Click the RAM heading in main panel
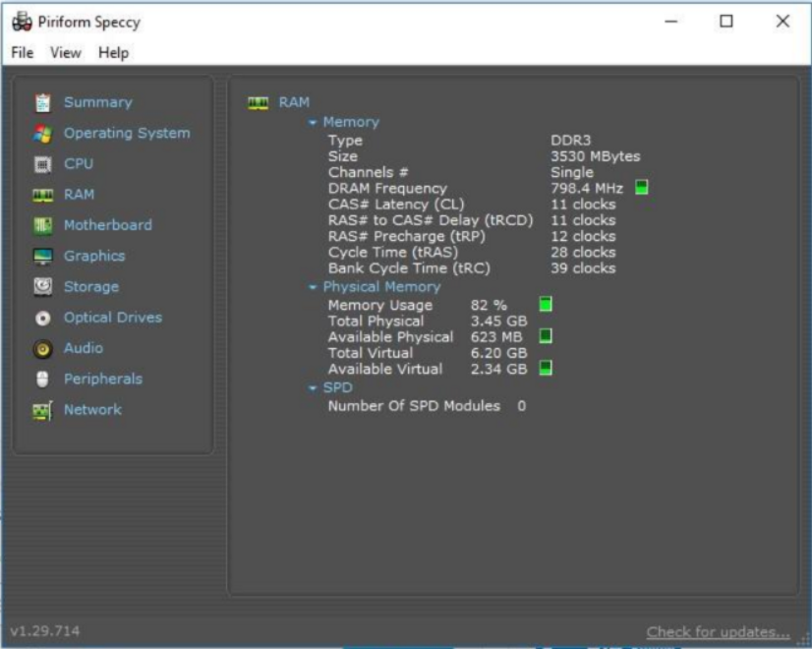 click(x=294, y=102)
